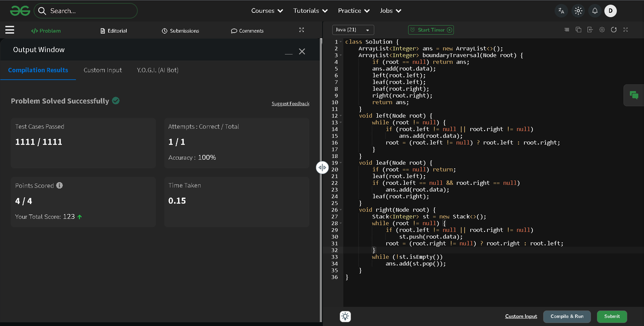Click Problem Solved Successfully heading

[60, 101]
